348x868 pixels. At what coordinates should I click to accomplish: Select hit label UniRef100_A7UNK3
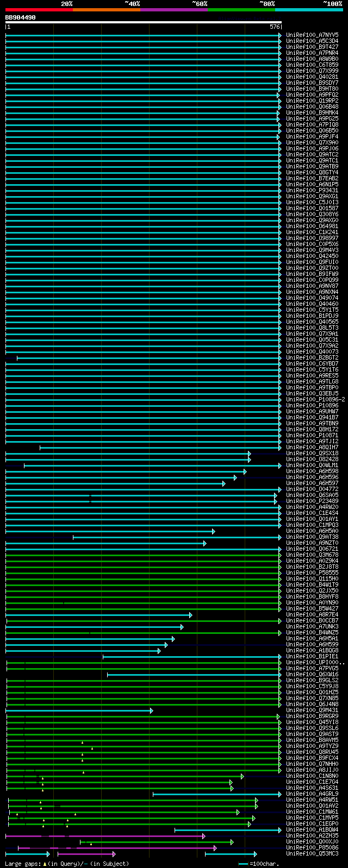[x=312, y=626]
